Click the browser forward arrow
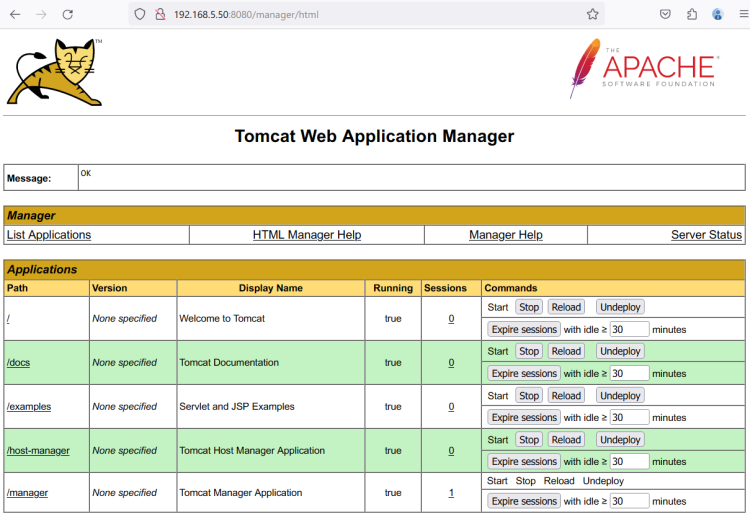This screenshot has height=522, width=750. coord(42,14)
